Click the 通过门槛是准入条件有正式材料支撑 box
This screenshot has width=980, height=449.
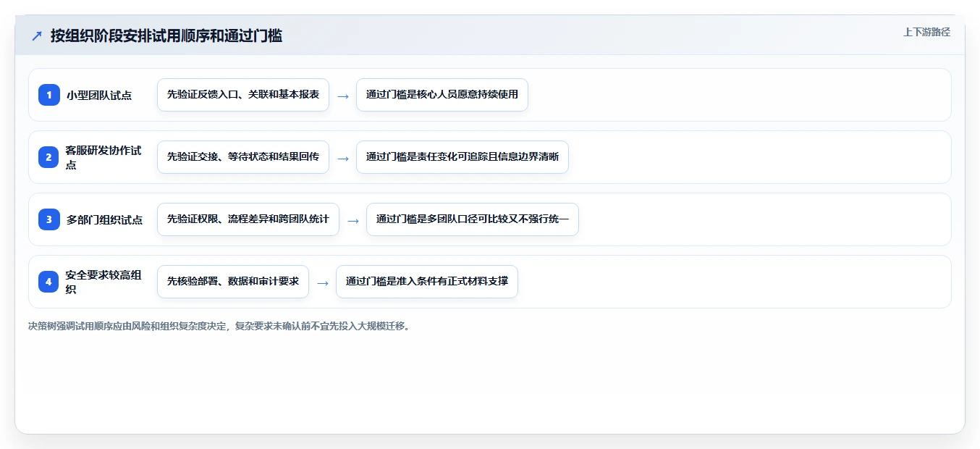tap(427, 282)
